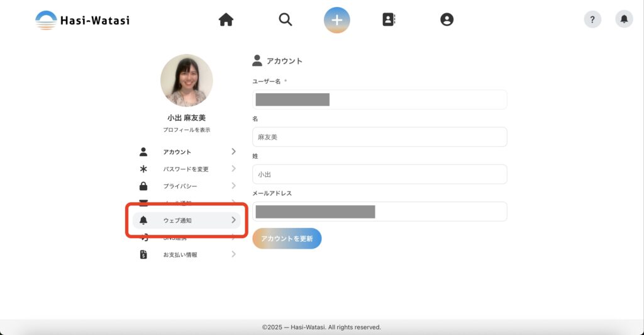Open search with the magnifier icon
This screenshot has height=335, width=644.
coord(286,20)
